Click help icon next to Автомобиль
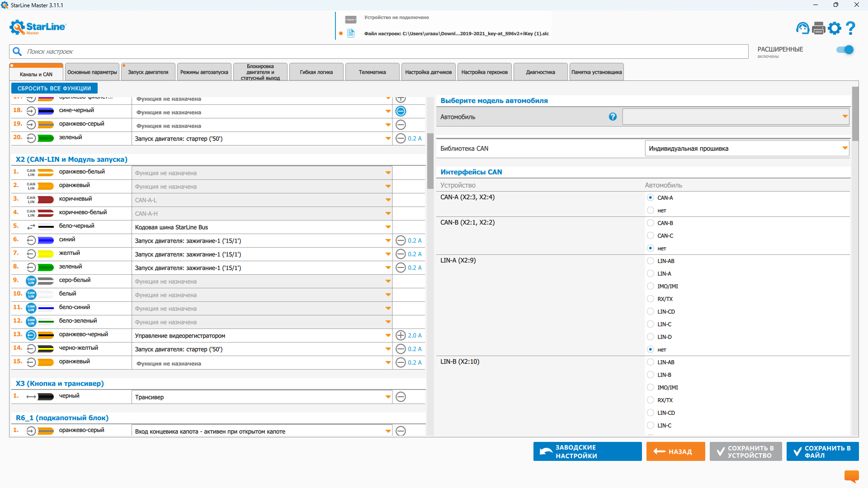The height and width of the screenshot is (488, 868). tap(613, 117)
